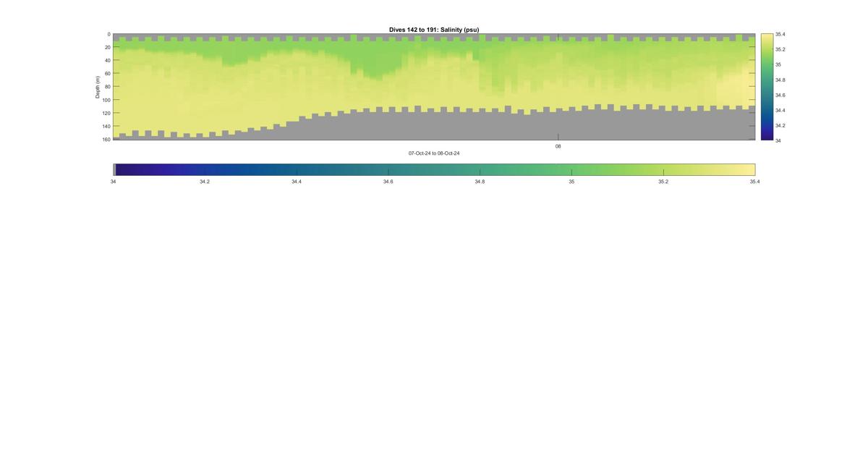This screenshot has height=450, width=868.
Task: Click depth tick label "40" on y-axis
Action: click(x=107, y=60)
